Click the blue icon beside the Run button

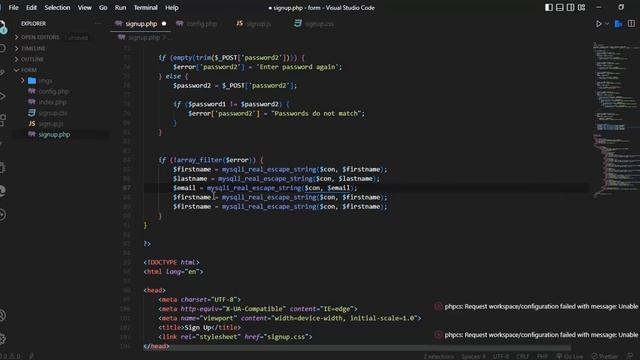tap(618, 24)
